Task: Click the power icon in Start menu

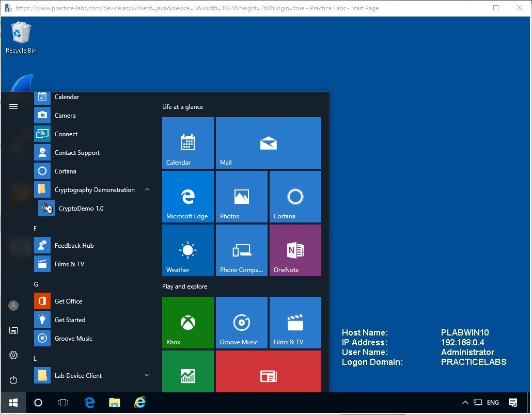Action: pos(13,380)
